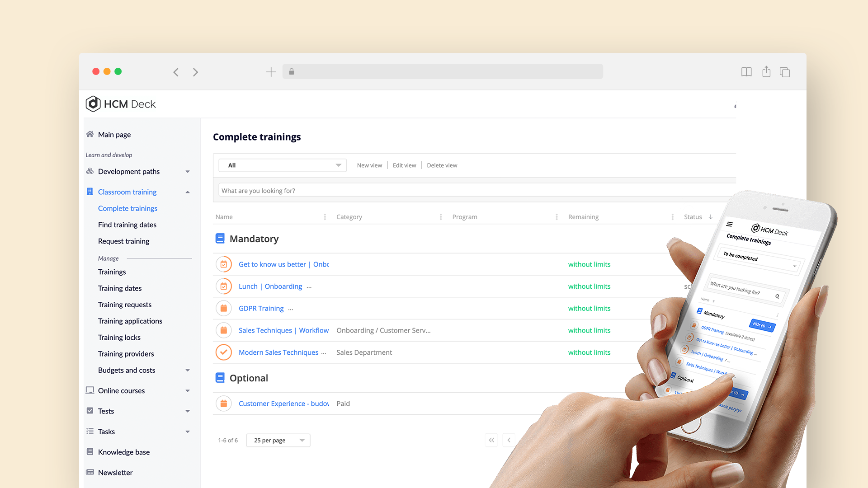
Task: Open GDPR Training link
Action: (261, 309)
